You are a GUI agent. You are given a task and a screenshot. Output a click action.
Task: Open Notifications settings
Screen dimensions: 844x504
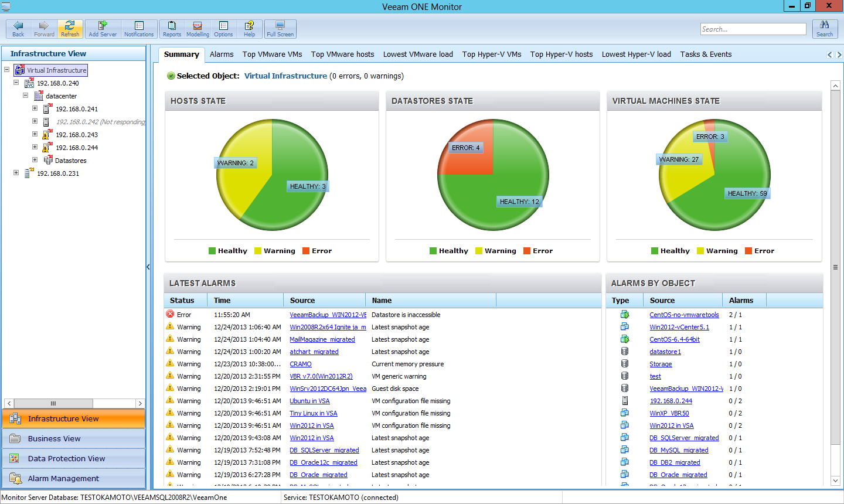(139, 29)
